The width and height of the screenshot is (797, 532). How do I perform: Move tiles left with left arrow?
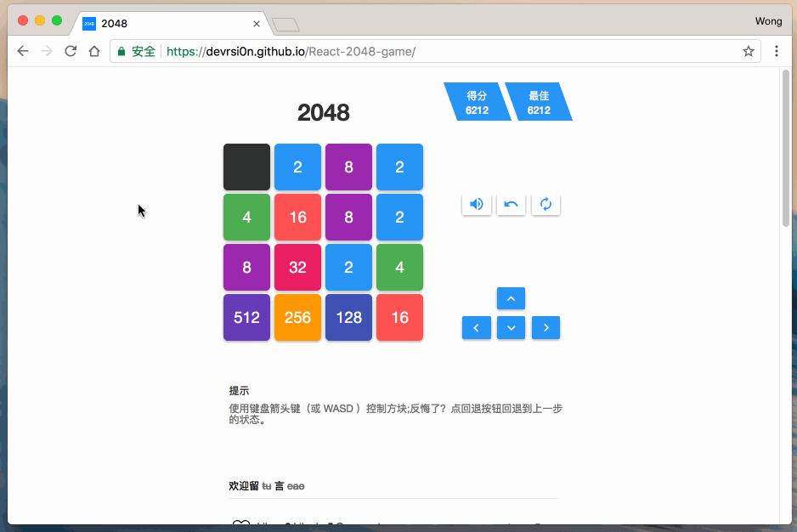(477, 327)
